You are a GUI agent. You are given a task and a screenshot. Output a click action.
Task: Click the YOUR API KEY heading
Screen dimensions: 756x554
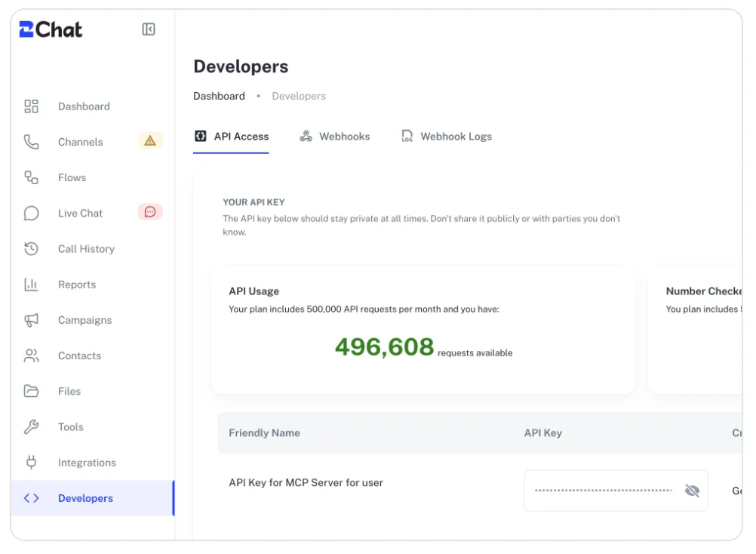(254, 202)
